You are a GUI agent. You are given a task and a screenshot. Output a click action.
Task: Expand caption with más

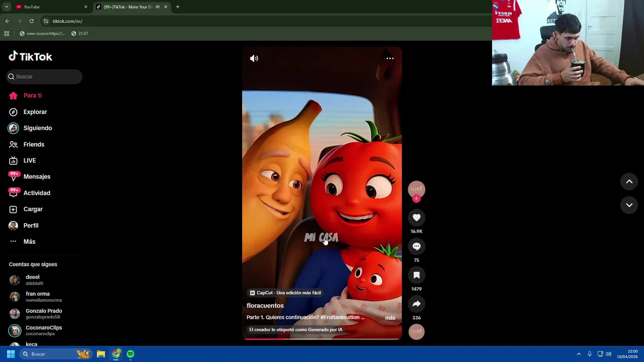[390, 318]
